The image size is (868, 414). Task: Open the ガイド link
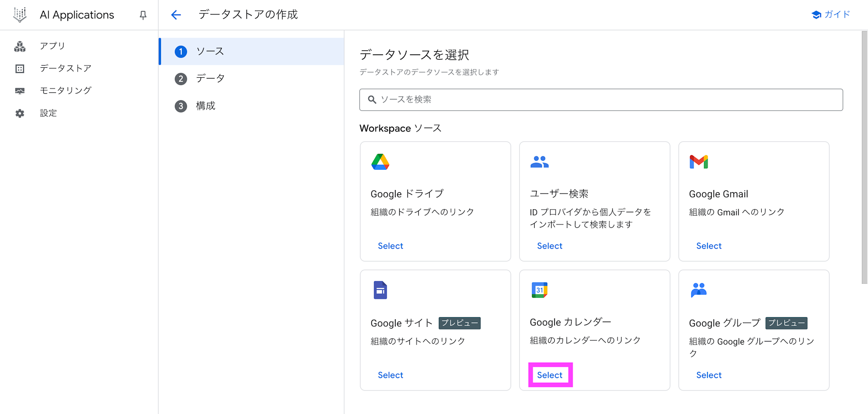click(x=831, y=15)
